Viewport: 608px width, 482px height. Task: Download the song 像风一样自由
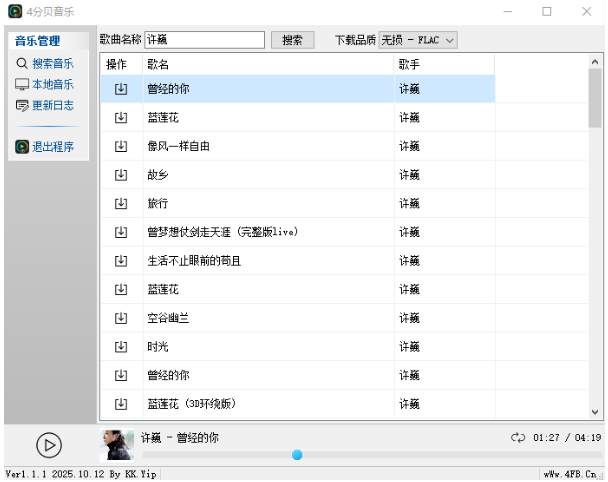[x=121, y=146]
